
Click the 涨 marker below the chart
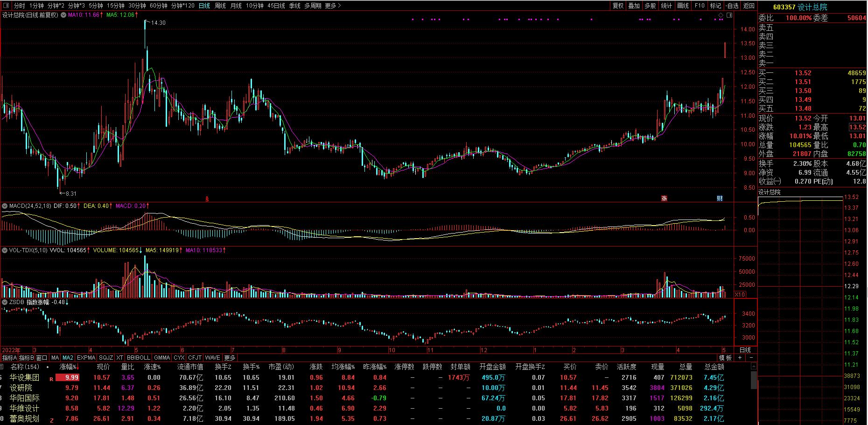coord(664,198)
